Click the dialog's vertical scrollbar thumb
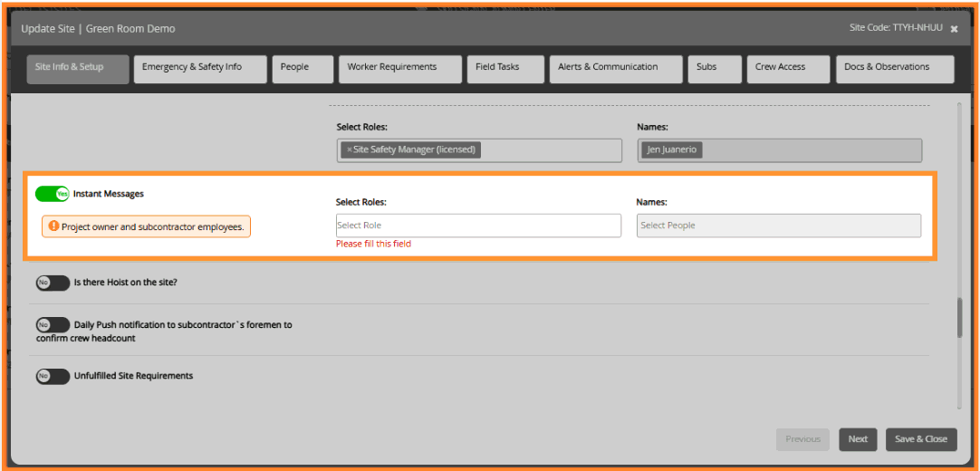980x471 pixels. tap(959, 318)
